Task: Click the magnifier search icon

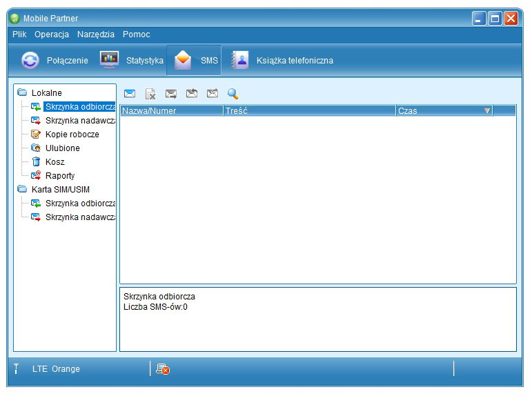Action: click(233, 94)
